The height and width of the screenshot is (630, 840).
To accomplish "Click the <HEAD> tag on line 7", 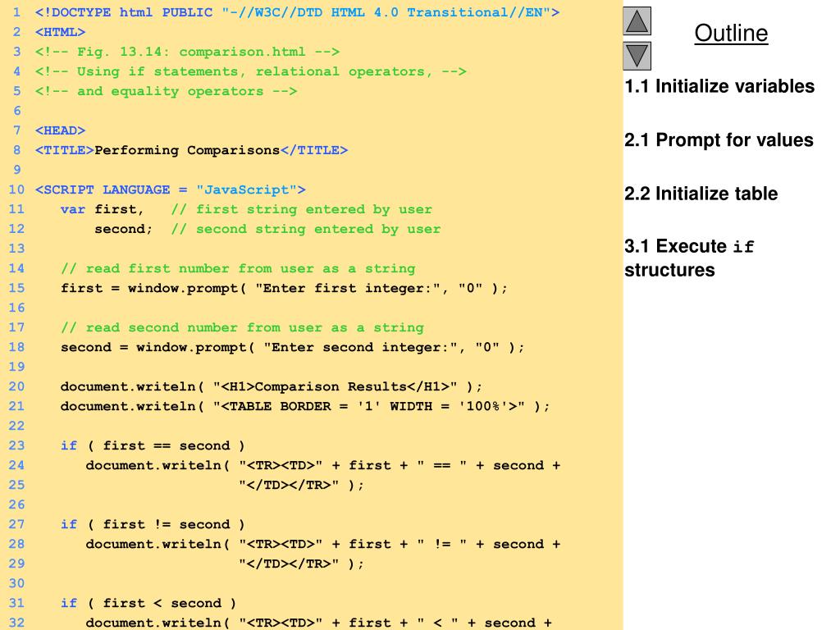I will point(60,130).
